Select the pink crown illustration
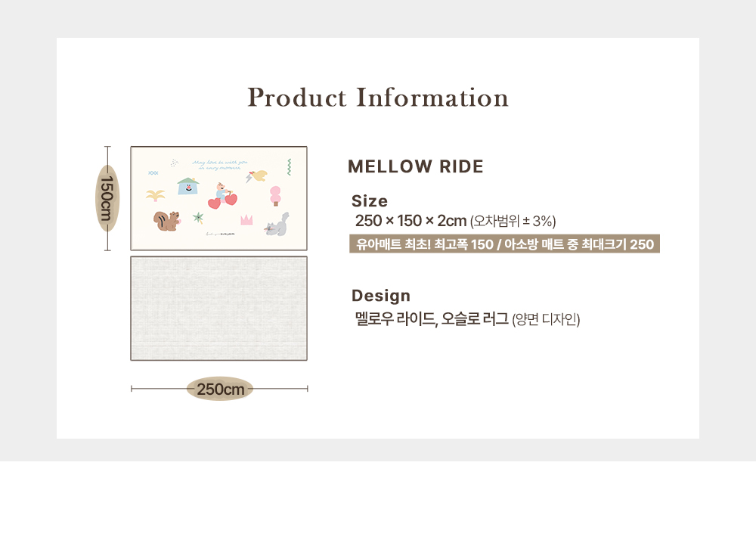This screenshot has width=756, height=537. point(246,220)
